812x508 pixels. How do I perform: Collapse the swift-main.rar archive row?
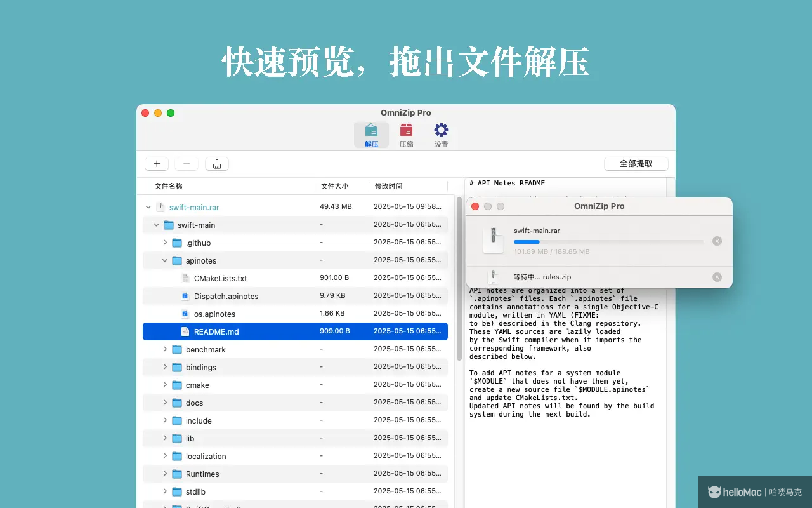click(148, 207)
